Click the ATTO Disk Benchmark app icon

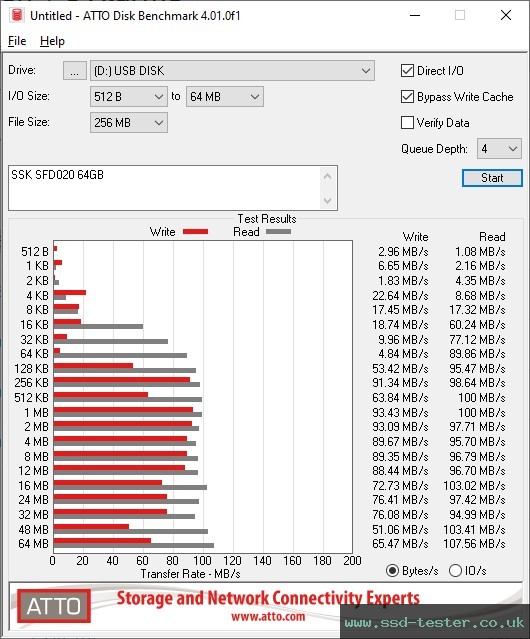(x=17, y=15)
